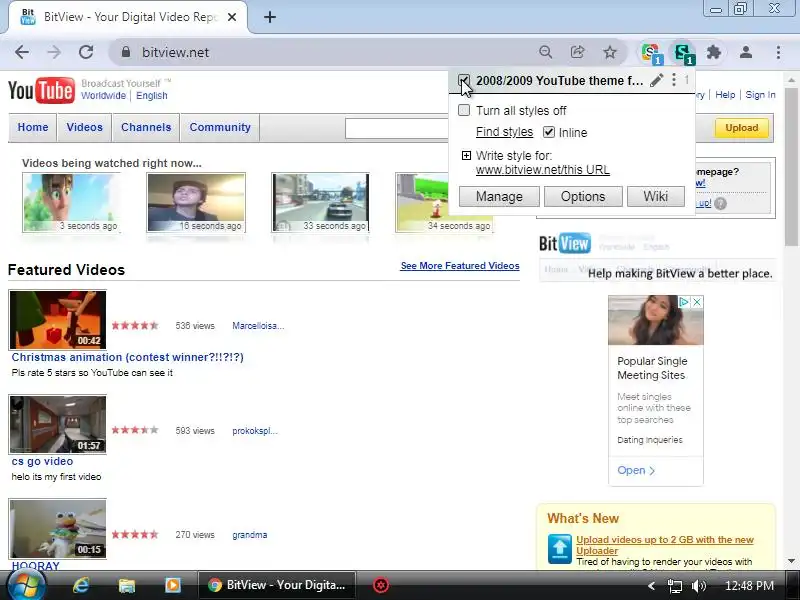Open the Windows Start orb
Viewport: 800px width, 600px height.
[26, 585]
